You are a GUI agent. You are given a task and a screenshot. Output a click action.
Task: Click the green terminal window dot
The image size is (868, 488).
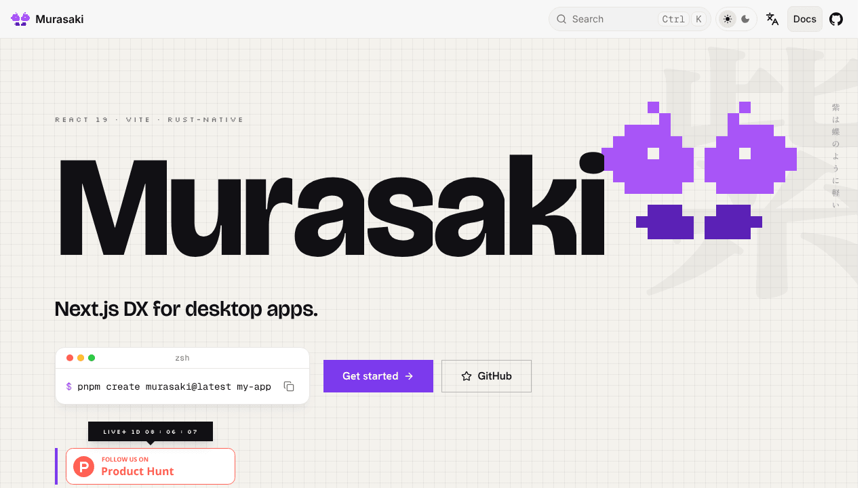coord(92,358)
